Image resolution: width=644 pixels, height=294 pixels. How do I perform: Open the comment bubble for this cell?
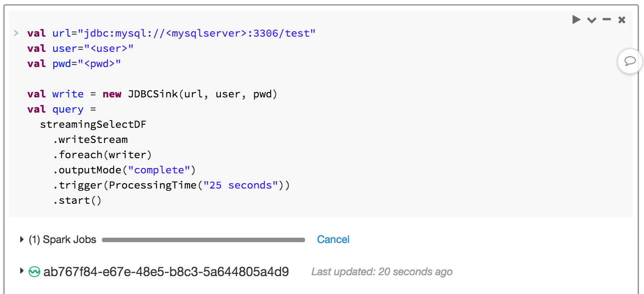tap(630, 61)
